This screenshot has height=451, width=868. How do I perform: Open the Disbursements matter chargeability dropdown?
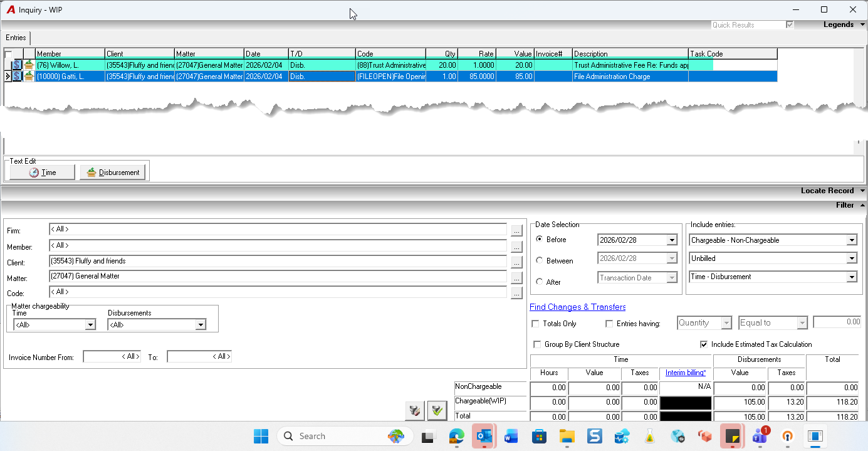click(x=201, y=325)
